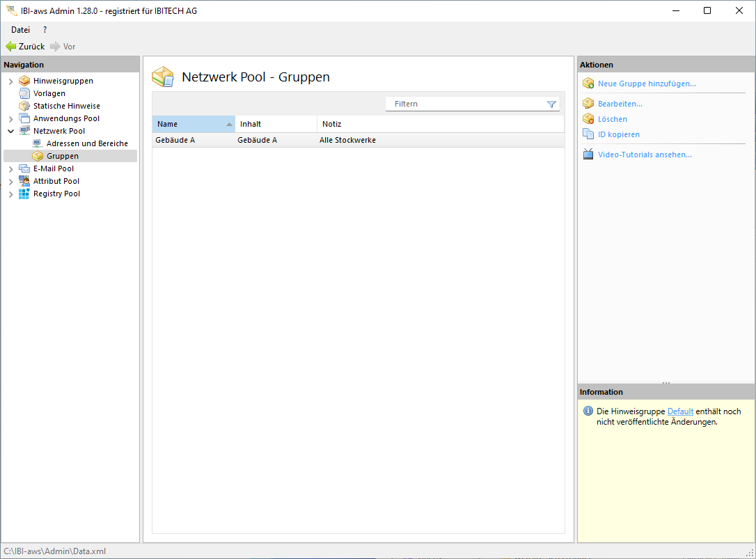Click the filter funnel icon
The height and width of the screenshot is (559, 756).
[551, 104]
